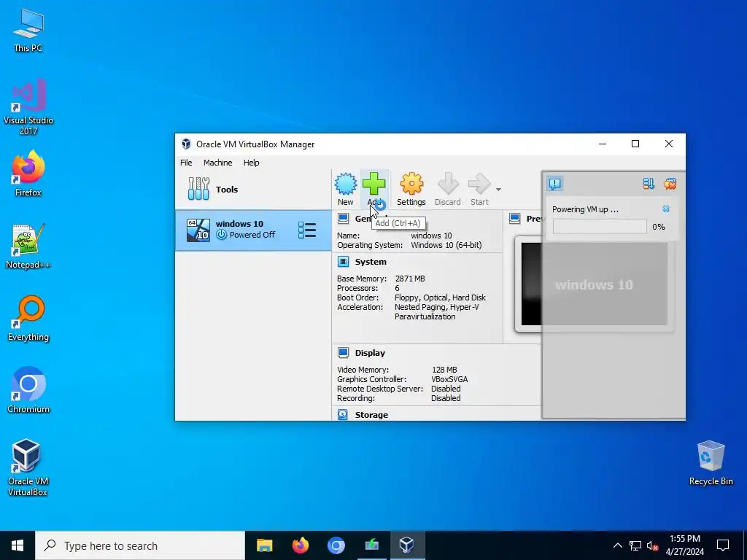Click the muted volume tray icon

653,545
